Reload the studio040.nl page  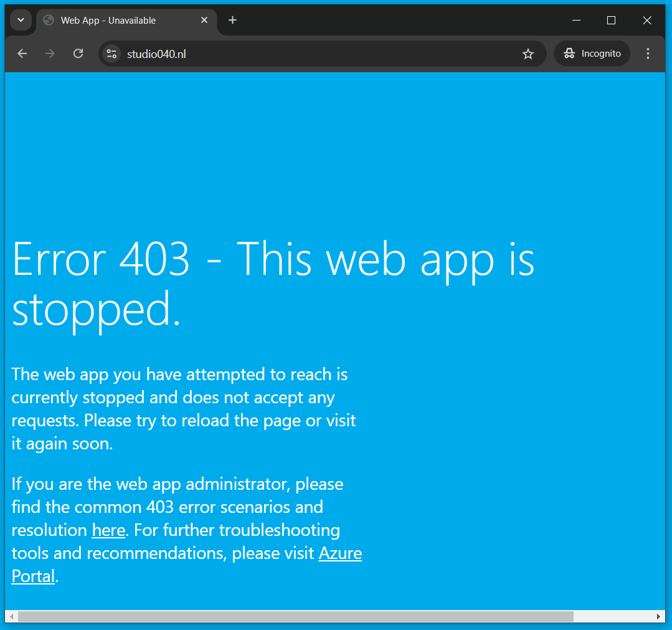(x=78, y=54)
